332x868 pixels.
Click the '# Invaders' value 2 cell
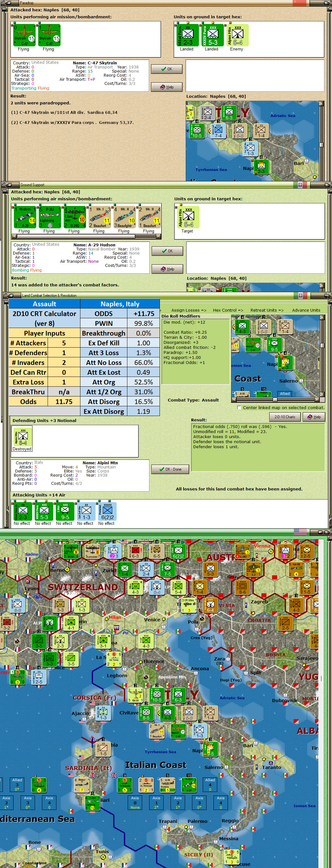click(64, 363)
